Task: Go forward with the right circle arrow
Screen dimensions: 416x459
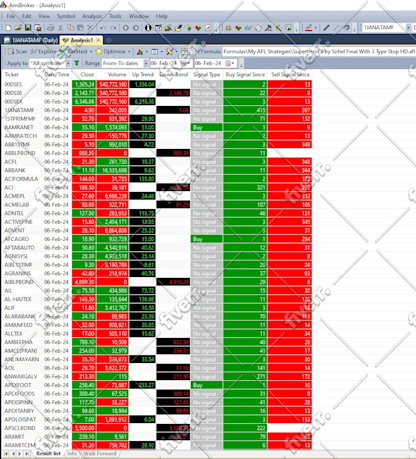Action: [136, 28]
